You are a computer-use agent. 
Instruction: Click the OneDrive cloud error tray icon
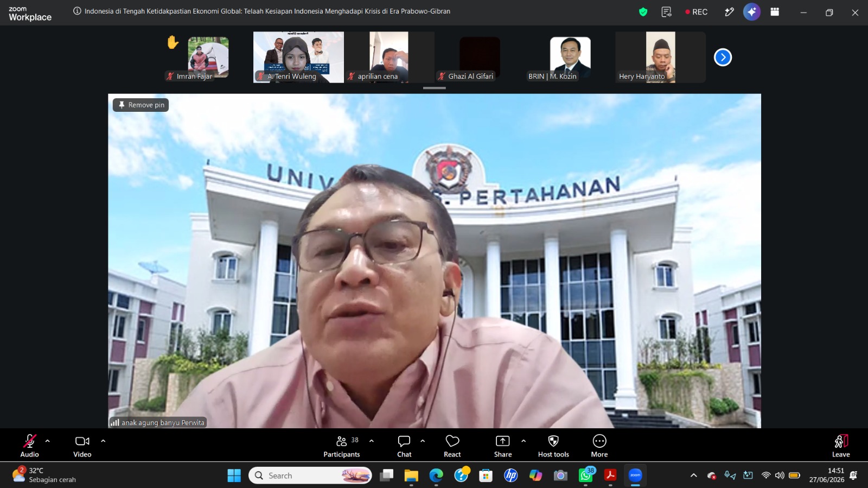[x=712, y=476]
